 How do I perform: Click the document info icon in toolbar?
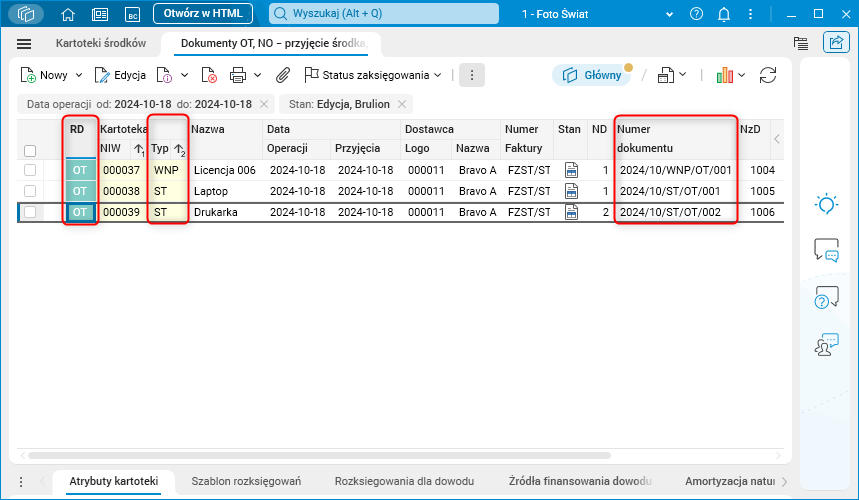(x=164, y=75)
